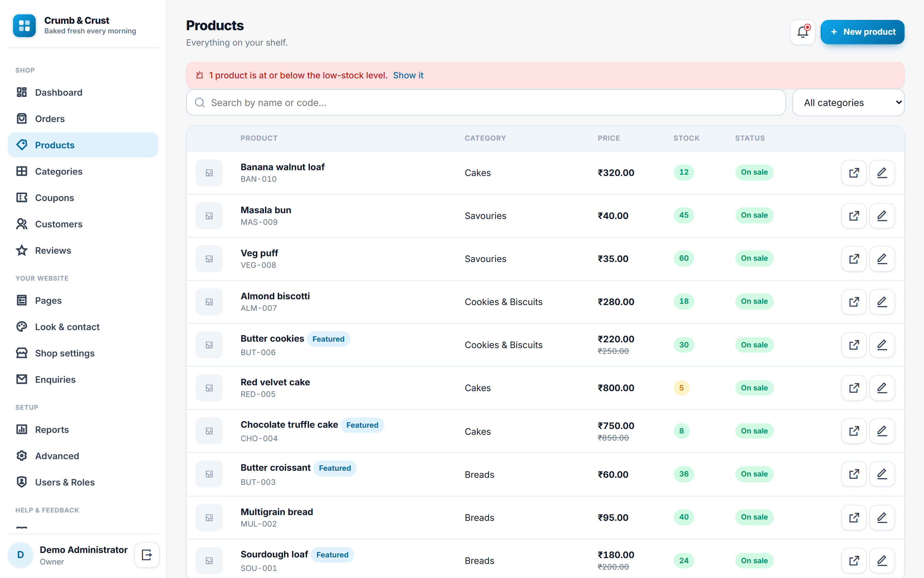
Task: Open Shop settings
Action: tap(83, 353)
